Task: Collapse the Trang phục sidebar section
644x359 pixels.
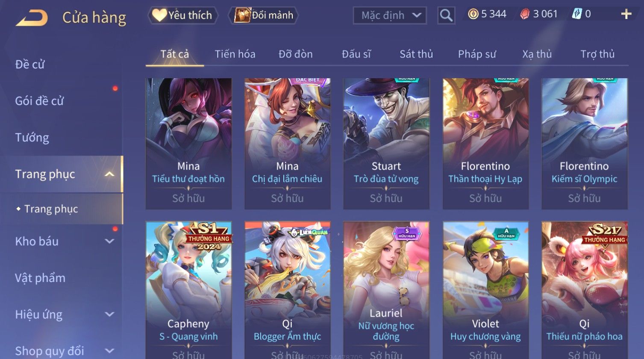Action: 110,174
